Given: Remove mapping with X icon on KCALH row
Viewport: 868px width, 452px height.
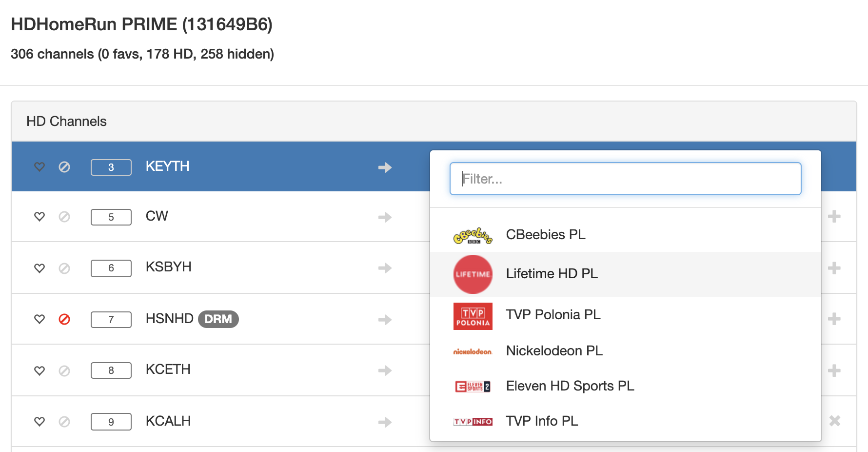Looking at the screenshot, I should click(x=834, y=421).
